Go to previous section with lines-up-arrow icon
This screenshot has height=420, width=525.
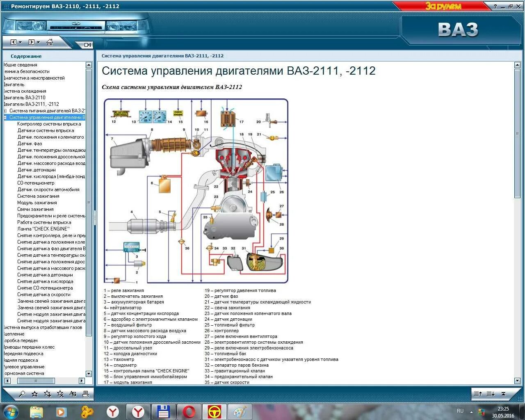pyautogui.click(x=478, y=394)
